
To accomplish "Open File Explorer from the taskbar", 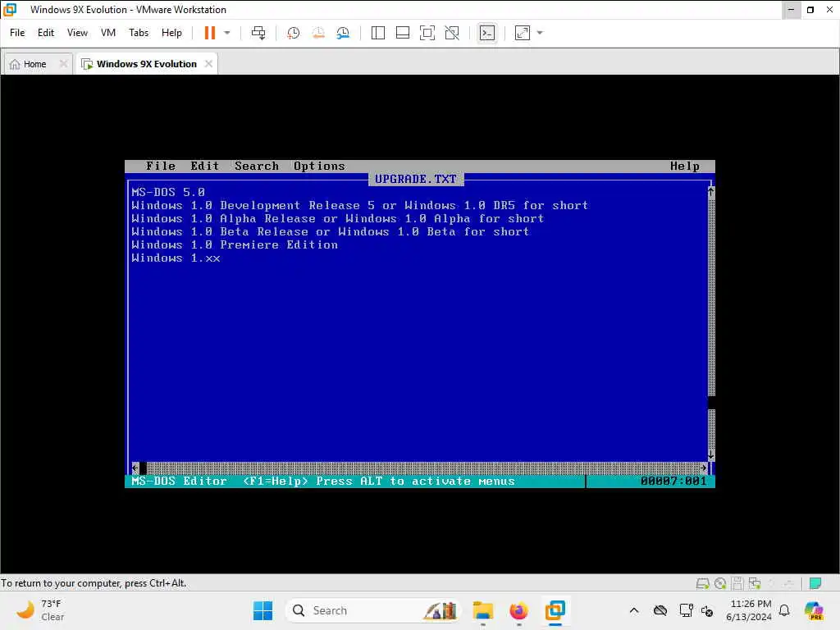I will (482, 610).
